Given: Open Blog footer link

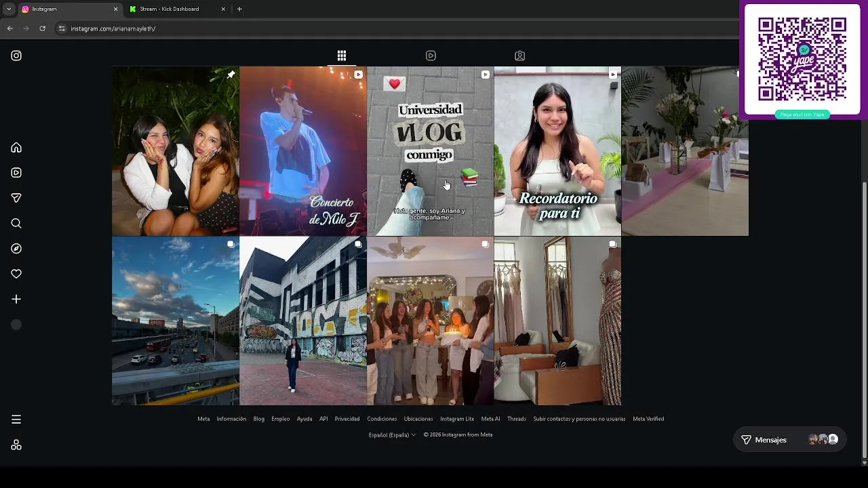Looking at the screenshot, I should coord(259,419).
